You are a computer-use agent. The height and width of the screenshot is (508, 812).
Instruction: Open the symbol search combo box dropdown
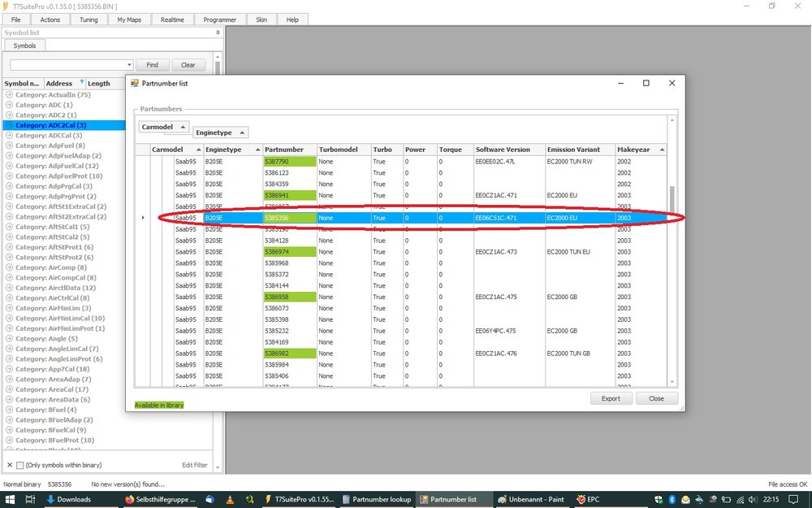coord(129,65)
